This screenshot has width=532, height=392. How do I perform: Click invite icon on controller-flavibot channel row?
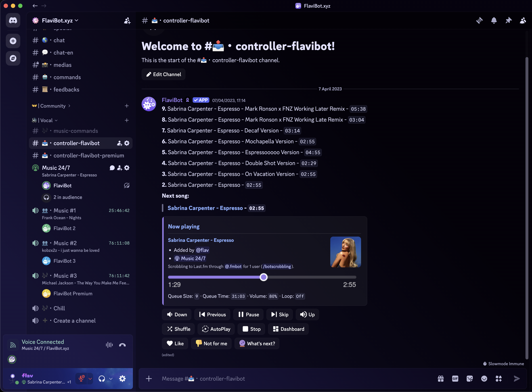click(120, 143)
